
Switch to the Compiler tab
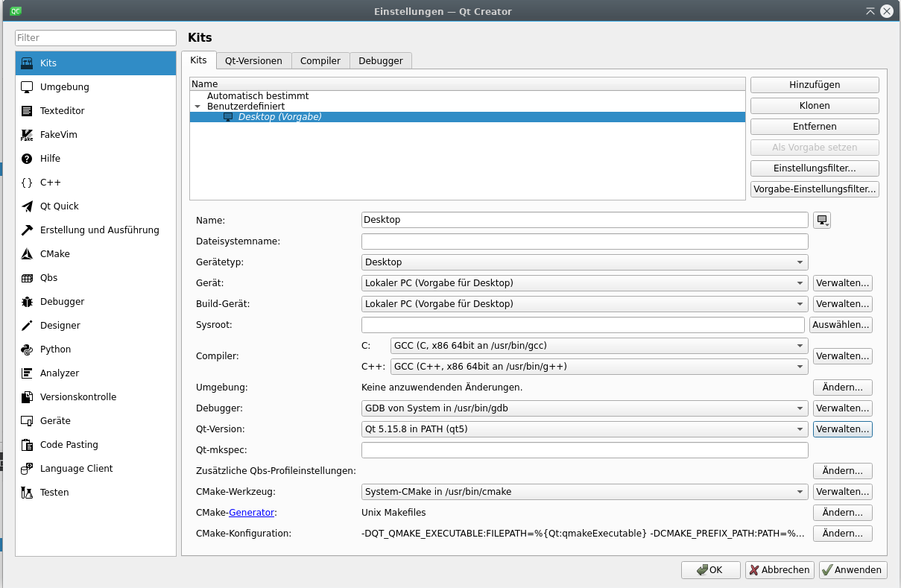coord(320,61)
